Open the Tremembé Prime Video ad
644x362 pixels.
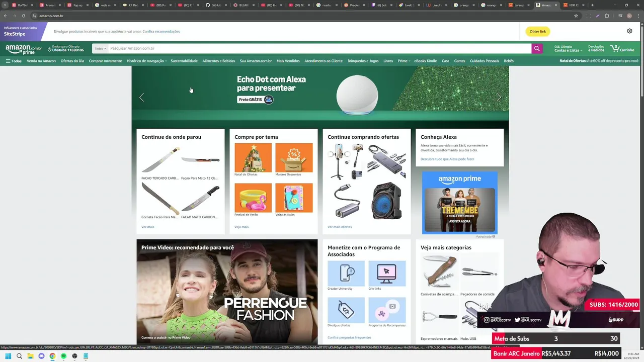459,203
